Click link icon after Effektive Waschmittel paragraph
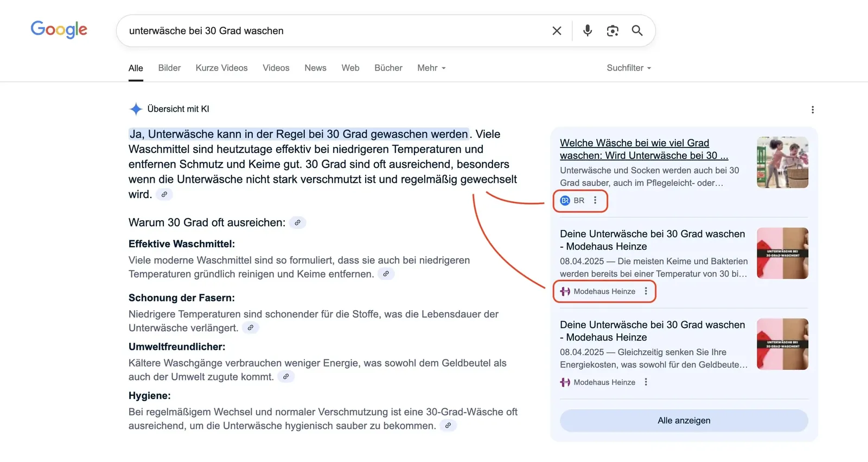Screen dimensions: 868x462 386,274
